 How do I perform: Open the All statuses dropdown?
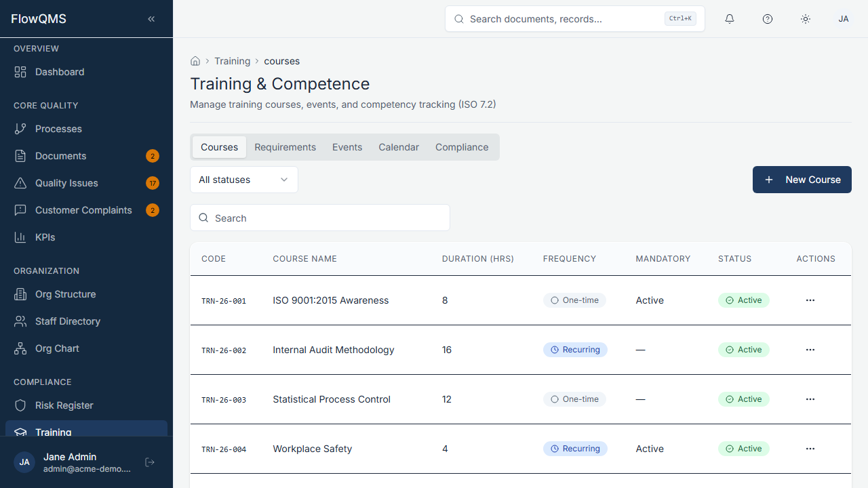243,180
